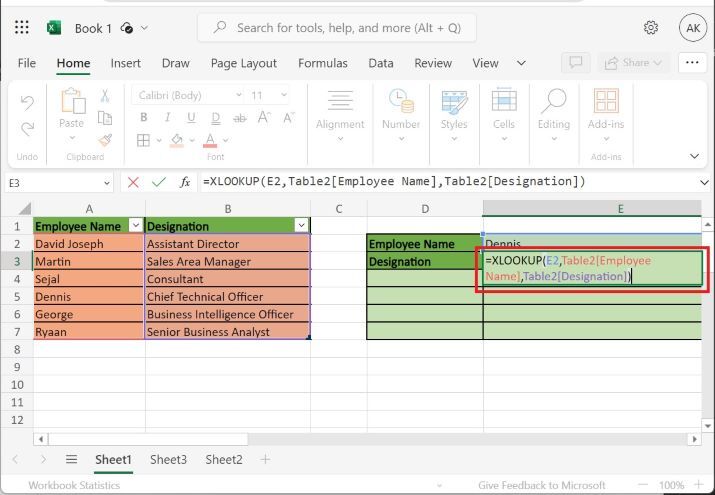The image size is (715, 495).
Task: Open the all sheets list icon
Action: click(71, 459)
